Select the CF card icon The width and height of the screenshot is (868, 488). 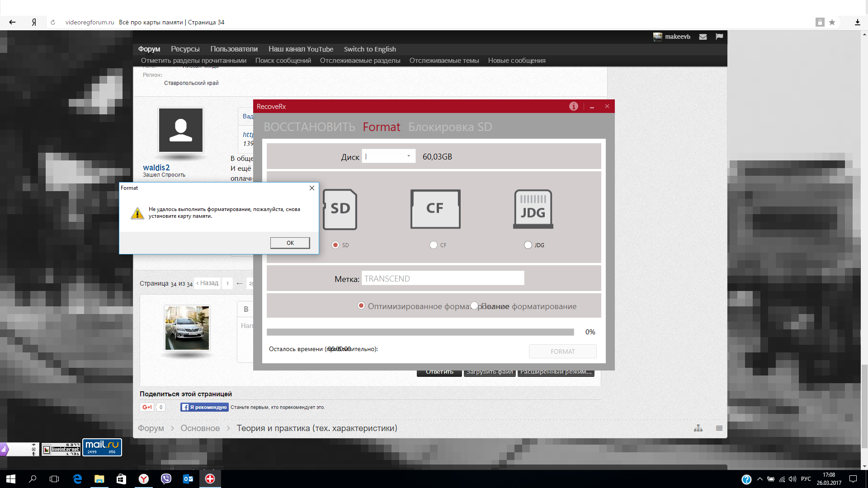click(x=435, y=209)
